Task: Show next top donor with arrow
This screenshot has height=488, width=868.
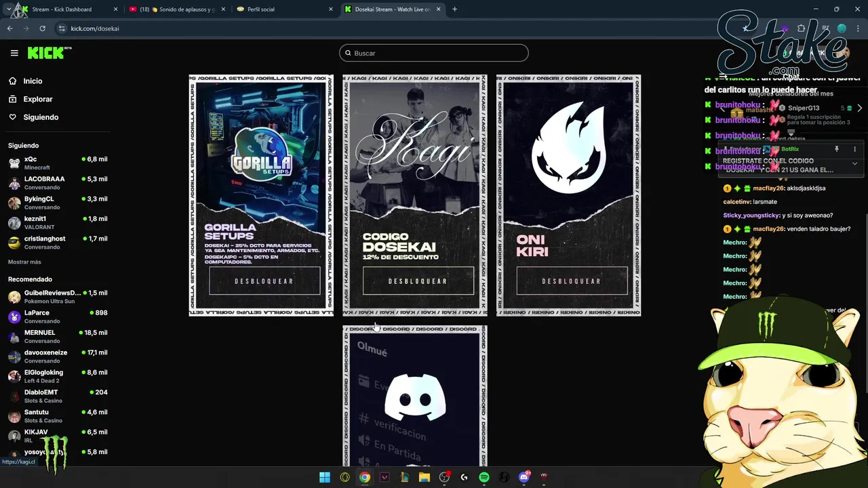Action: click(x=859, y=108)
